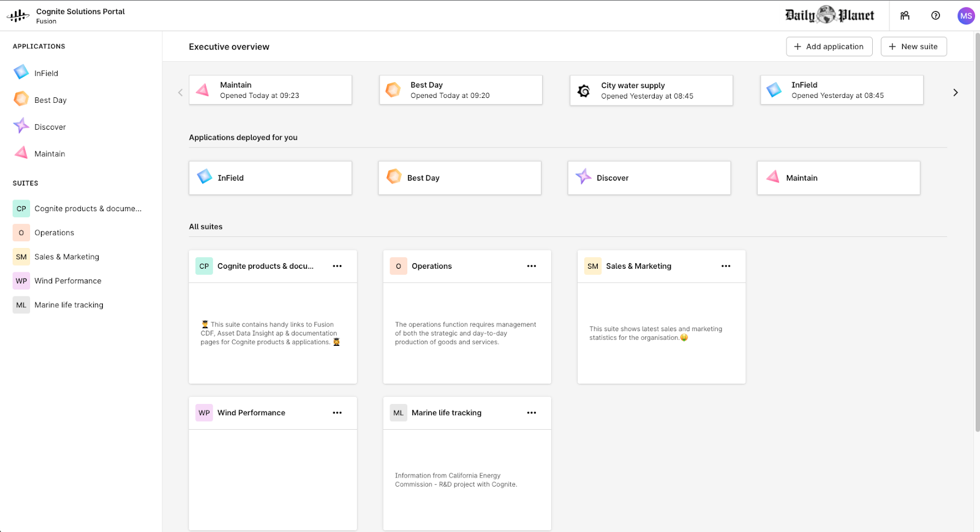Open the Wind Performance suite card
The width and height of the screenshot is (980, 532).
[x=273, y=463]
